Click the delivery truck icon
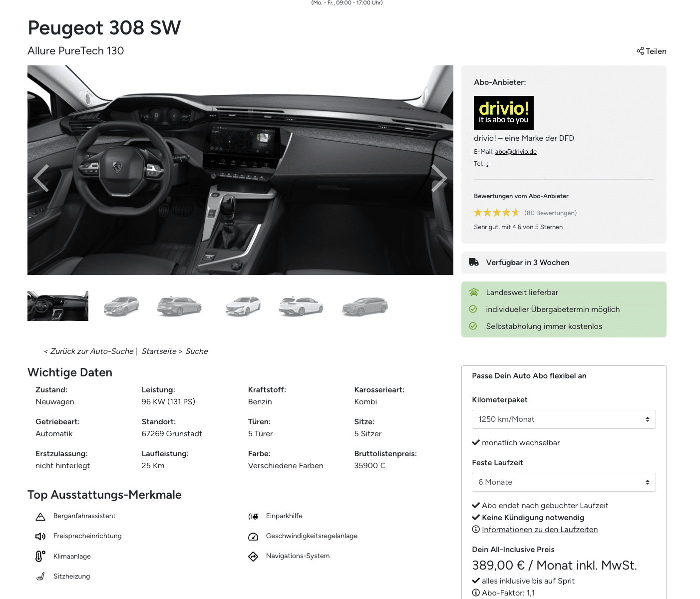The height and width of the screenshot is (599, 700). [474, 262]
